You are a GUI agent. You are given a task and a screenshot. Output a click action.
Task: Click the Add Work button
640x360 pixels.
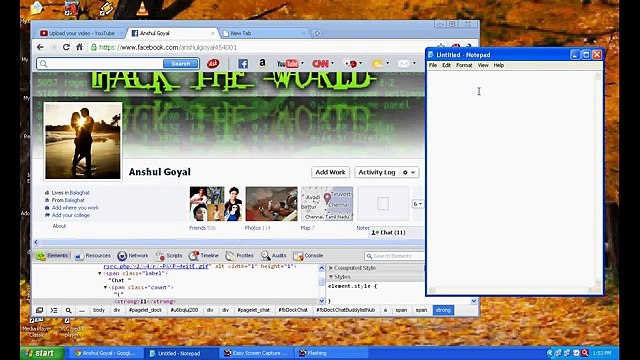[x=330, y=173]
